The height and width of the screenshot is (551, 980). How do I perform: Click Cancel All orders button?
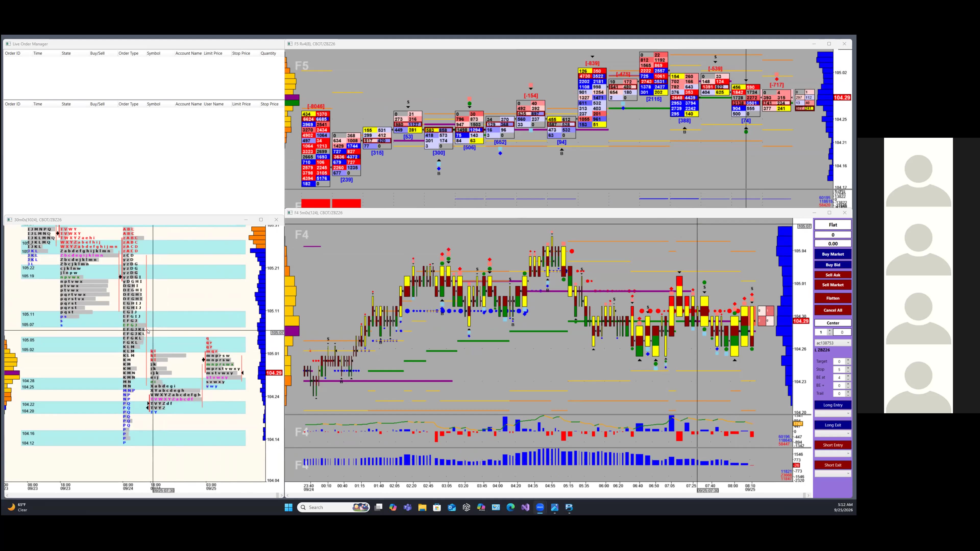(833, 310)
